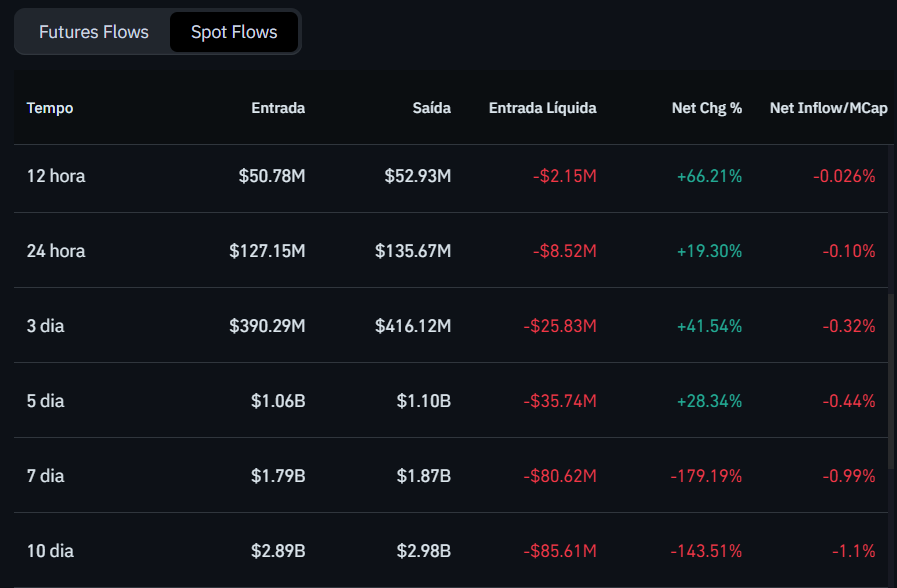Click the -$8.52M net inflow value
897x588 pixels.
click(564, 251)
